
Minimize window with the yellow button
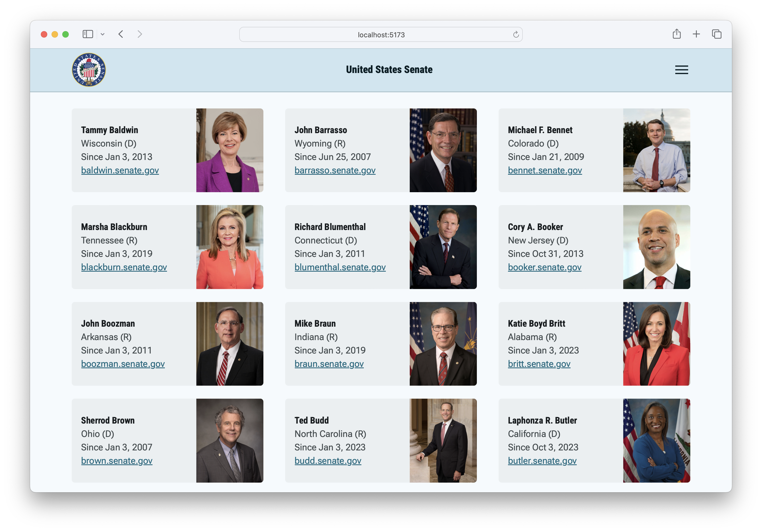pyautogui.click(x=55, y=34)
